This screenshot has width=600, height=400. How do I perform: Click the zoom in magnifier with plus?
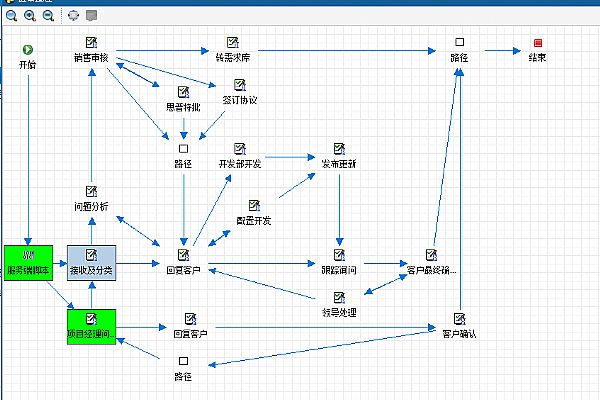point(28,16)
